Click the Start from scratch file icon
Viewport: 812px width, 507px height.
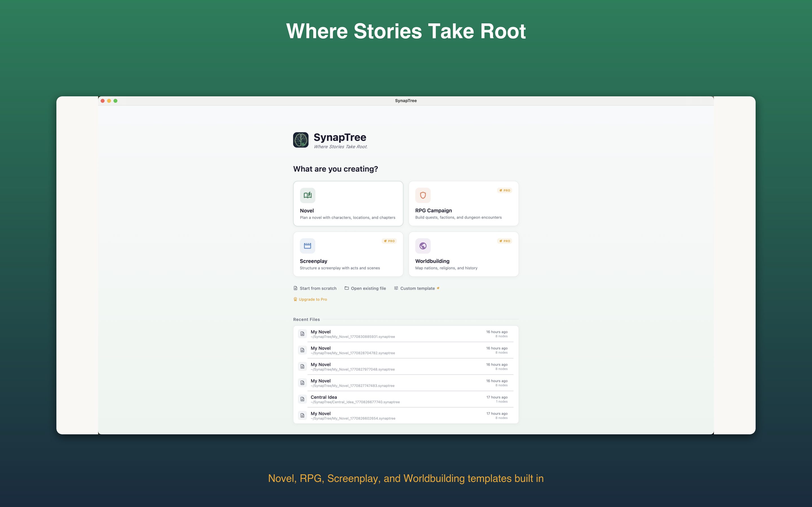click(295, 288)
